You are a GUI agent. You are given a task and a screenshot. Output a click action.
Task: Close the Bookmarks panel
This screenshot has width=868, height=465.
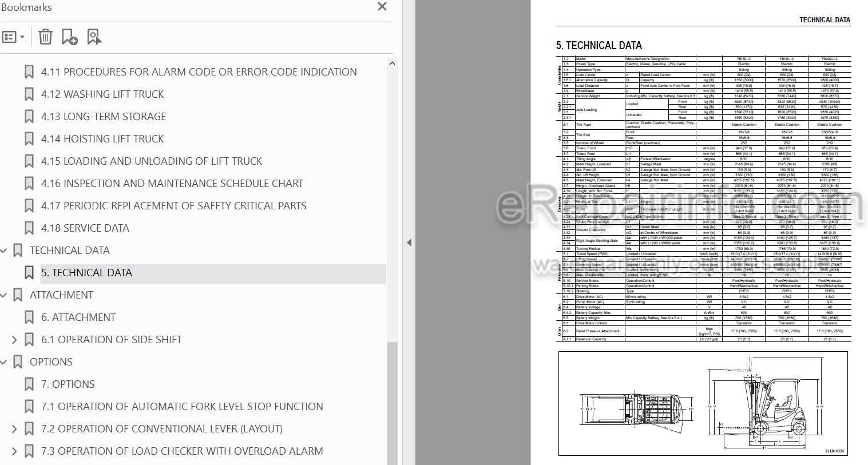click(x=382, y=7)
